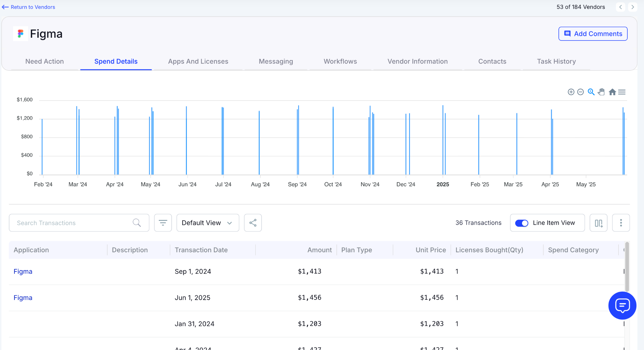The width and height of the screenshot is (644, 350).
Task: Open the three-dot more options menu
Action: (621, 223)
